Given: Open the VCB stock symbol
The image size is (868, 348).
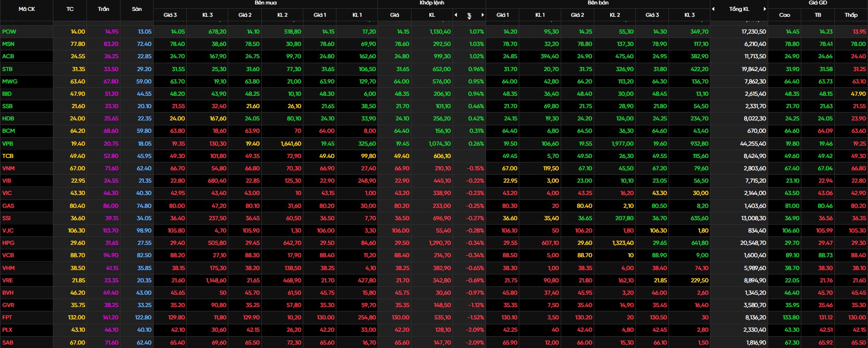Looking at the screenshot, I should coord(8,255).
